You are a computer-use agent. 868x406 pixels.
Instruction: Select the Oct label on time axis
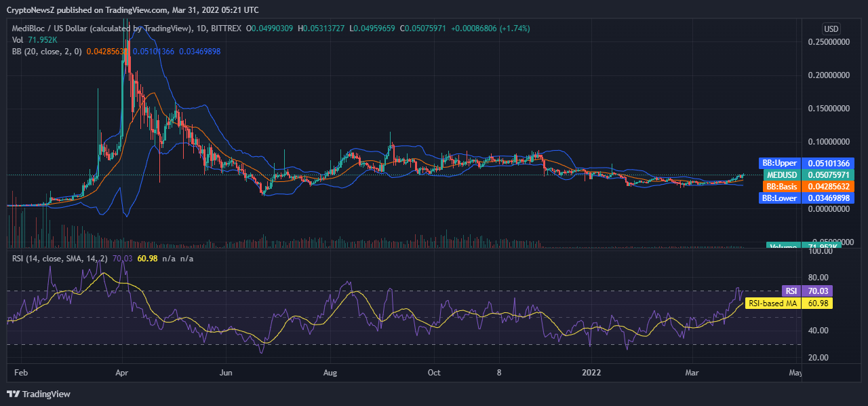(435, 373)
